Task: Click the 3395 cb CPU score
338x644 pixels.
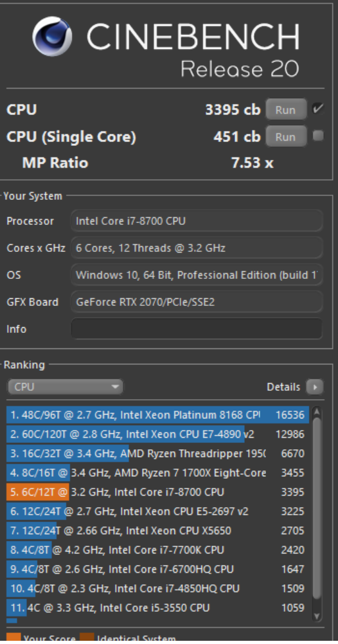Action: click(x=233, y=110)
